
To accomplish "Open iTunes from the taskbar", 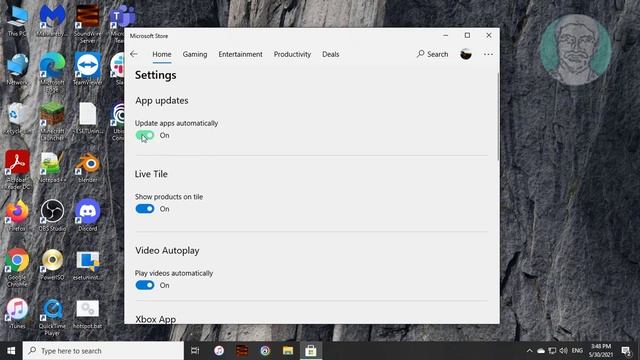I will tap(219, 351).
